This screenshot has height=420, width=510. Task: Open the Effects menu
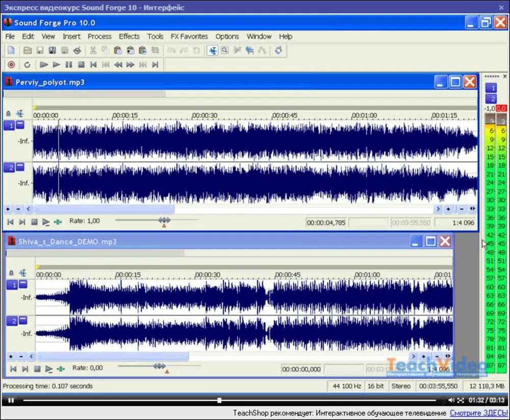point(129,36)
